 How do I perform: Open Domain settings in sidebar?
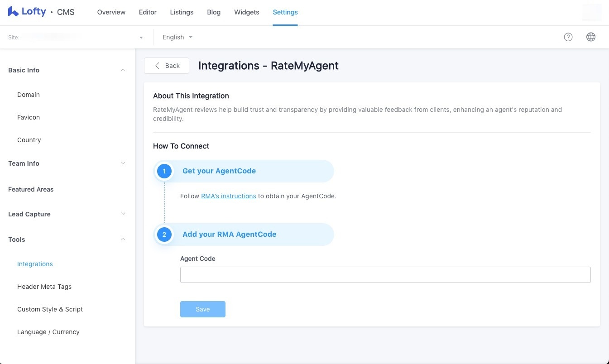click(29, 95)
